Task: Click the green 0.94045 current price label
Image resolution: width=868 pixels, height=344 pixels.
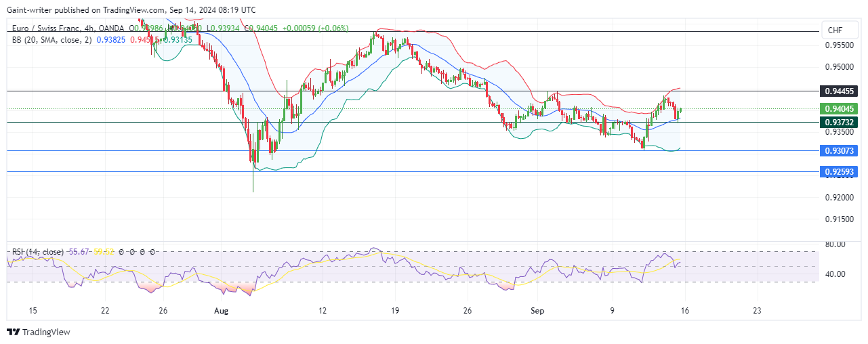Action: click(x=839, y=108)
